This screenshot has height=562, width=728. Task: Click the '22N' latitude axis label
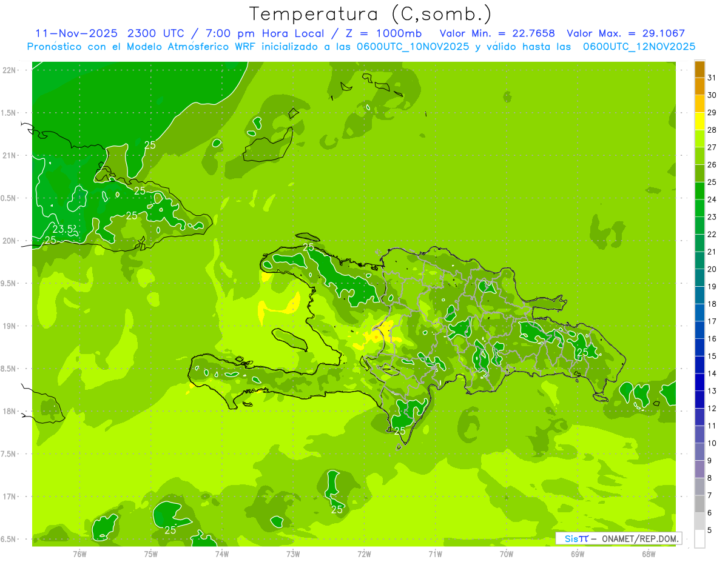[10, 70]
